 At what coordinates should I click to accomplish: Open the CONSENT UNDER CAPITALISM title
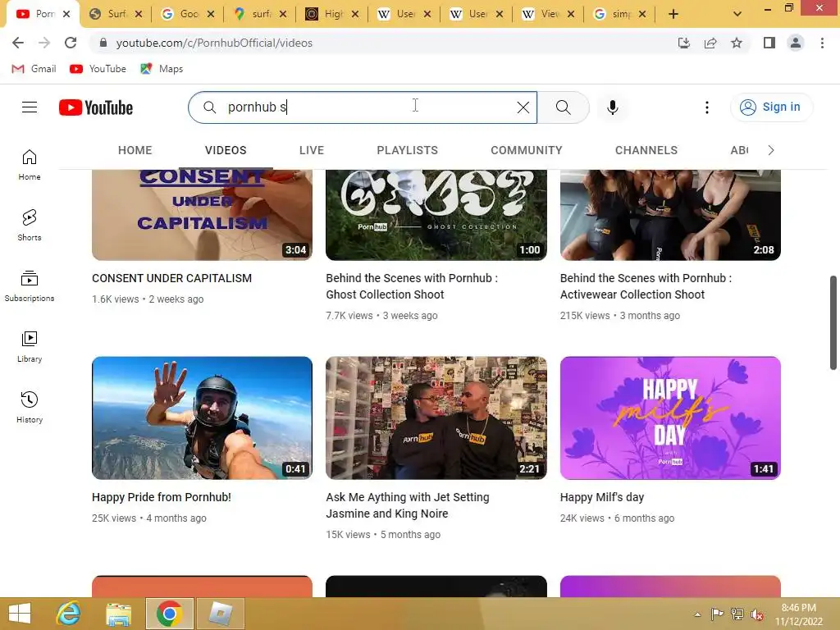171,278
